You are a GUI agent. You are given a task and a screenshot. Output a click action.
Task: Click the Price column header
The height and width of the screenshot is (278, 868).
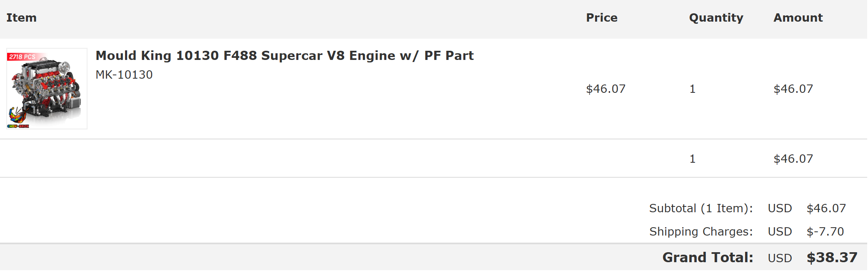coord(602,17)
